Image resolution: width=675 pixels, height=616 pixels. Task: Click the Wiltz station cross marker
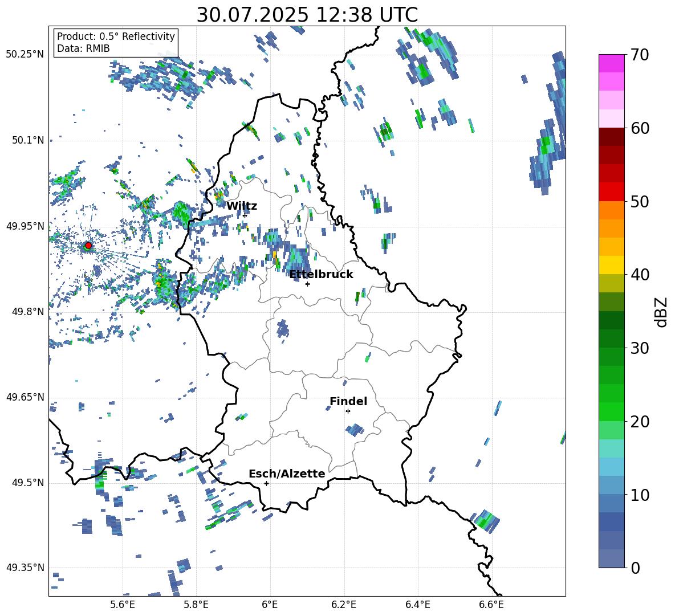245,215
